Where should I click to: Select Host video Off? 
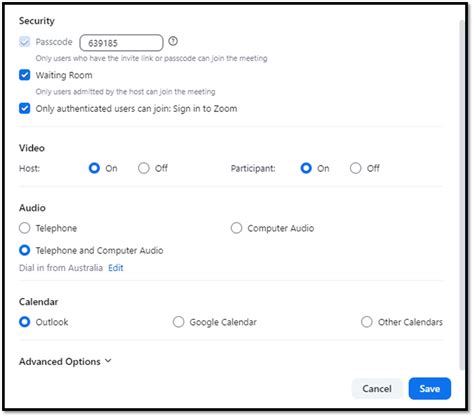pyautogui.click(x=144, y=168)
